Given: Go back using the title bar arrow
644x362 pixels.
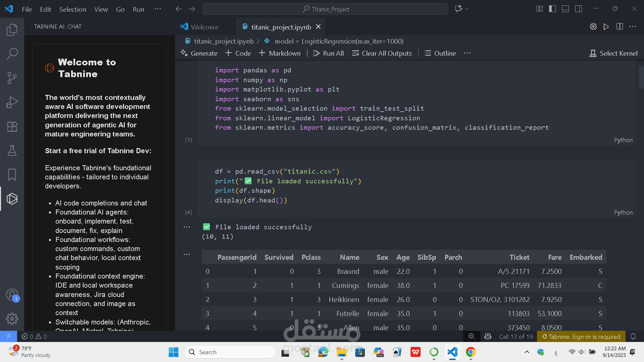Looking at the screenshot, I should pos(178,9).
